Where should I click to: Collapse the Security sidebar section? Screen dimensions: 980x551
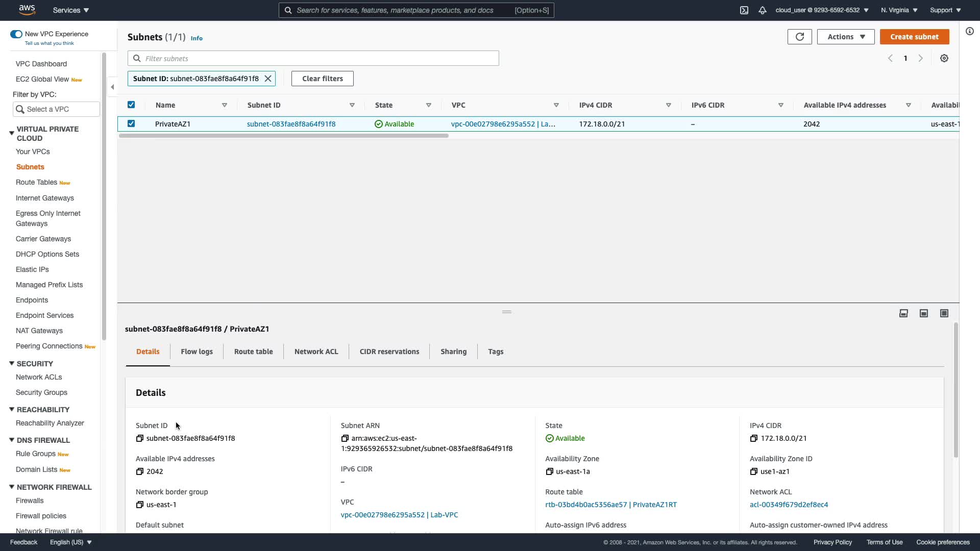[12, 364]
